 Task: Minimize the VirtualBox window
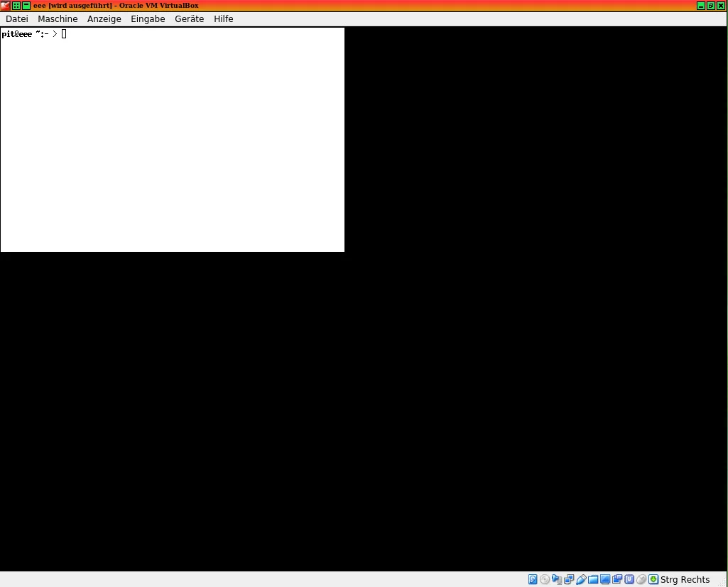click(701, 6)
